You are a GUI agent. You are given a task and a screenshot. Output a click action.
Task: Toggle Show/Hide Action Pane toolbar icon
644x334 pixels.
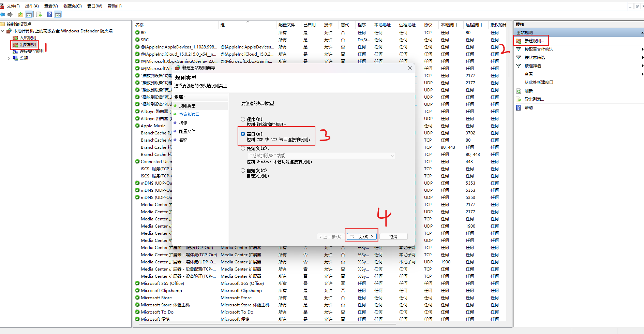(x=58, y=14)
